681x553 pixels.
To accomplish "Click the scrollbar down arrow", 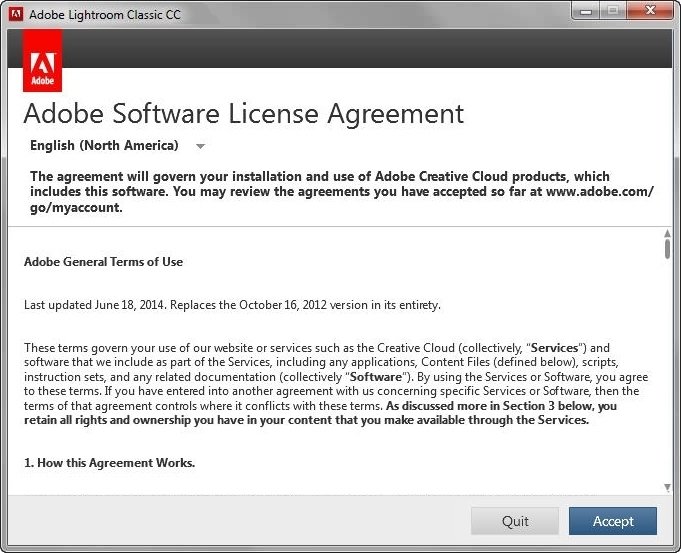I will click(x=667, y=488).
